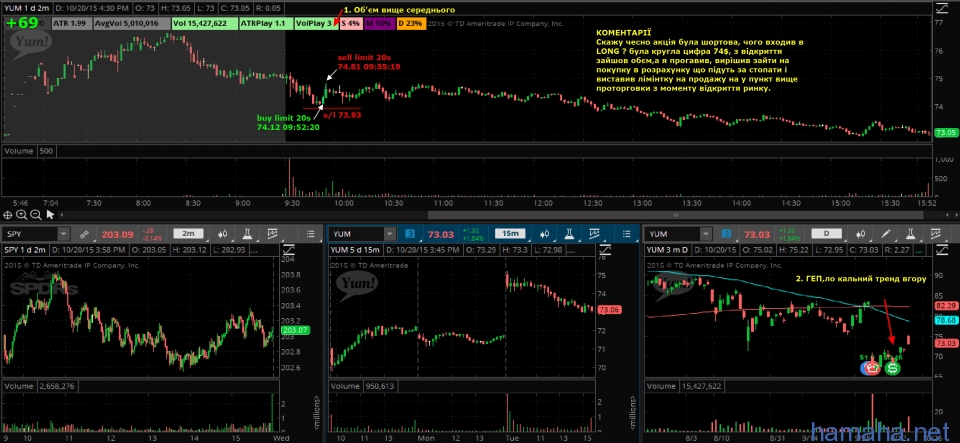Click the YUM symbol field in 15m panel

(x=358, y=234)
